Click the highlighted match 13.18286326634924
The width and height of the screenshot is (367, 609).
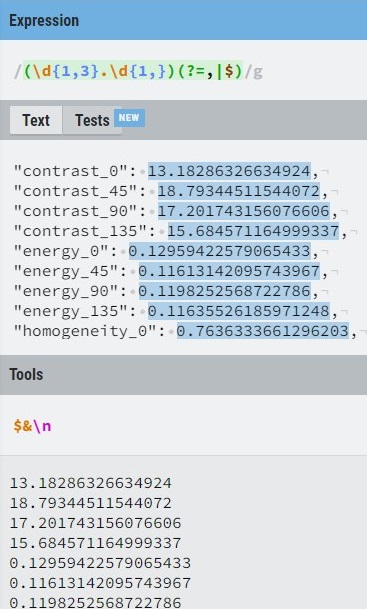230,171
